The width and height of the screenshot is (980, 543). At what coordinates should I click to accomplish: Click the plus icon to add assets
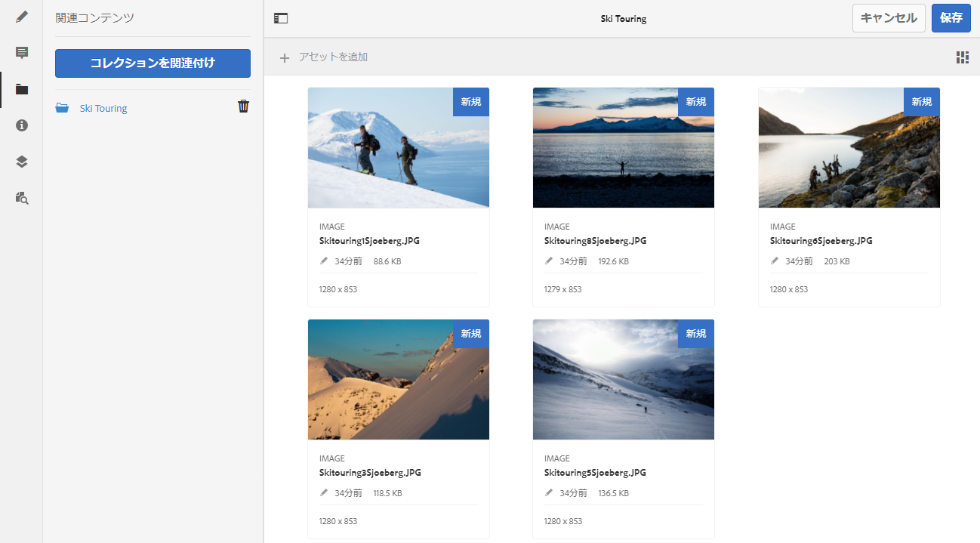[285, 57]
